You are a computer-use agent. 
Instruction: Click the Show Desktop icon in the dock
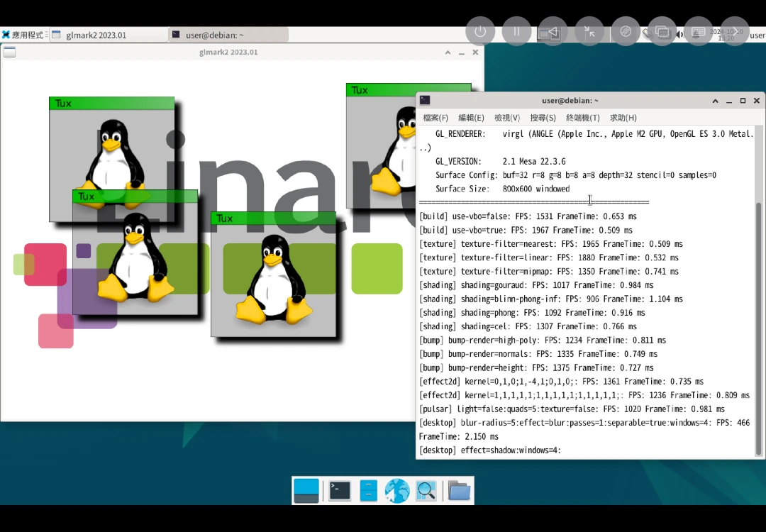click(306, 490)
